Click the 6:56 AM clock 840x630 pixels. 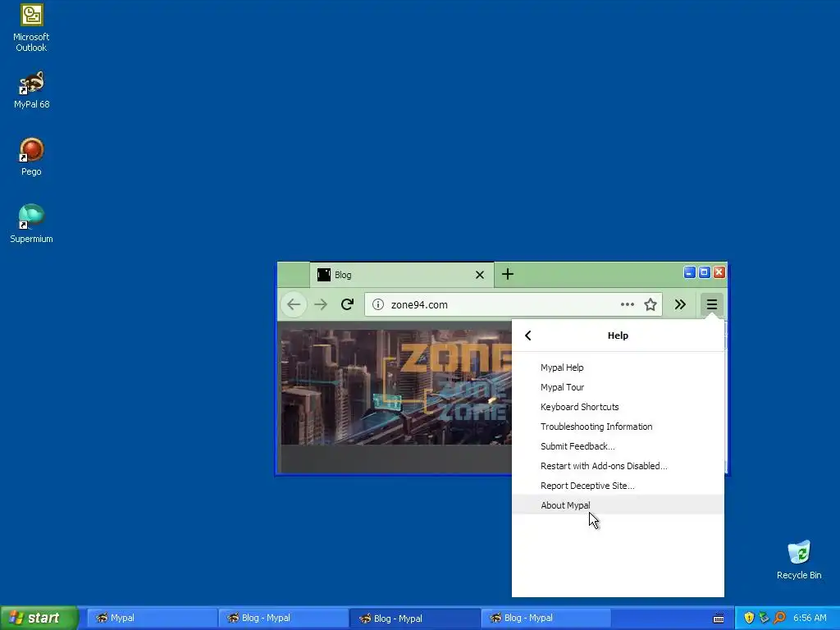[810, 618]
